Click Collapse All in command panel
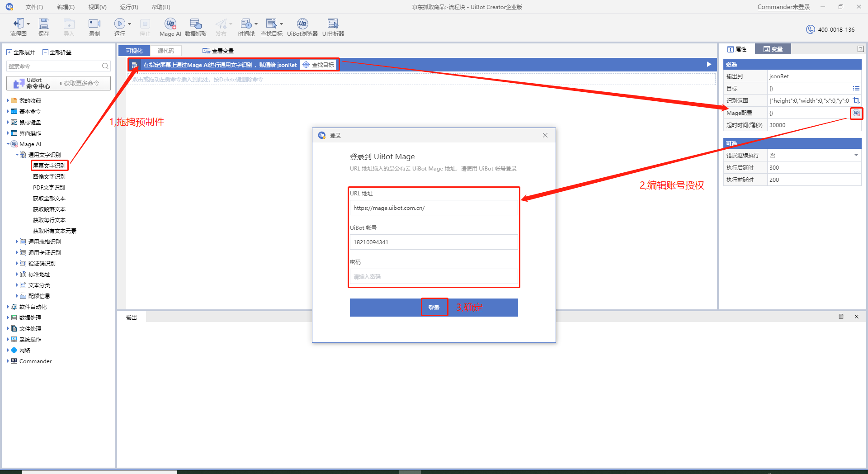Viewport: 868px width, 474px height. click(57, 52)
